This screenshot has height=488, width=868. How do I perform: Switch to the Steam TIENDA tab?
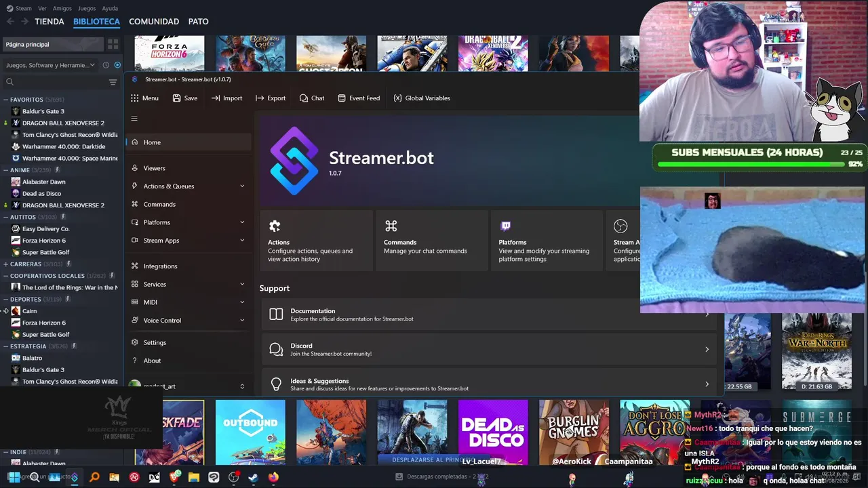[x=50, y=22]
